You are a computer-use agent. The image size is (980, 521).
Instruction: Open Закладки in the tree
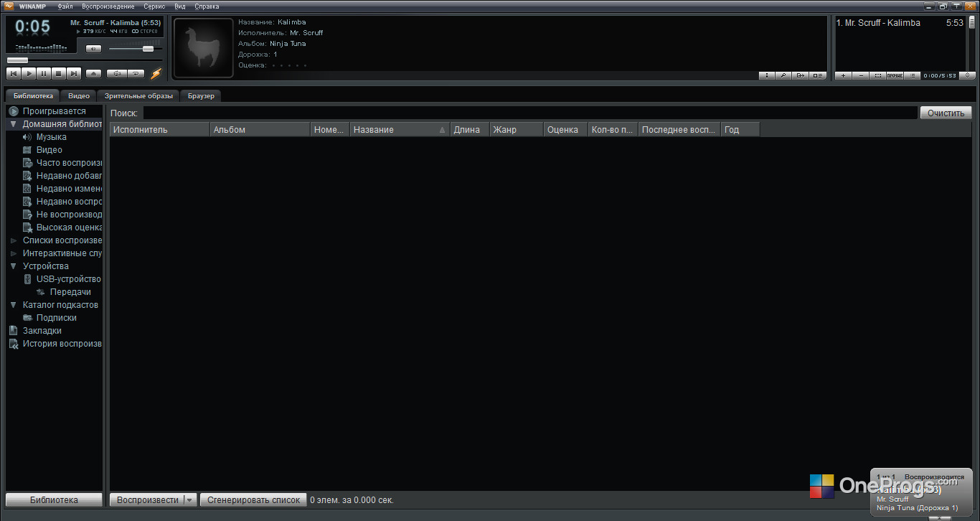pos(42,331)
